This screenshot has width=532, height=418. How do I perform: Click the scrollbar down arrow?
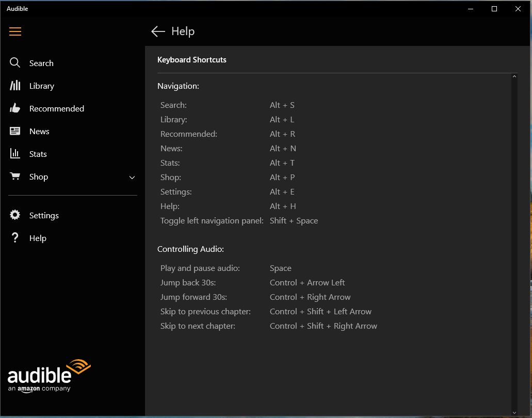tap(514, 412)
